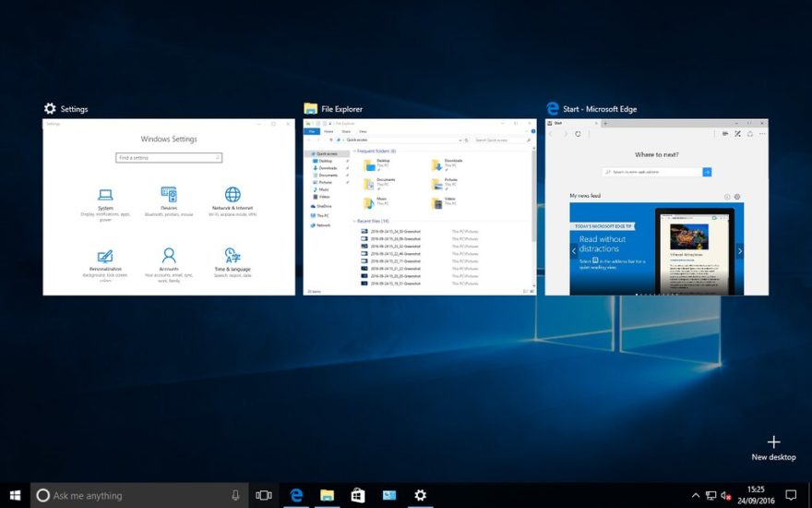
Task: Click Find a setting search field
Action: click(169, 158)
